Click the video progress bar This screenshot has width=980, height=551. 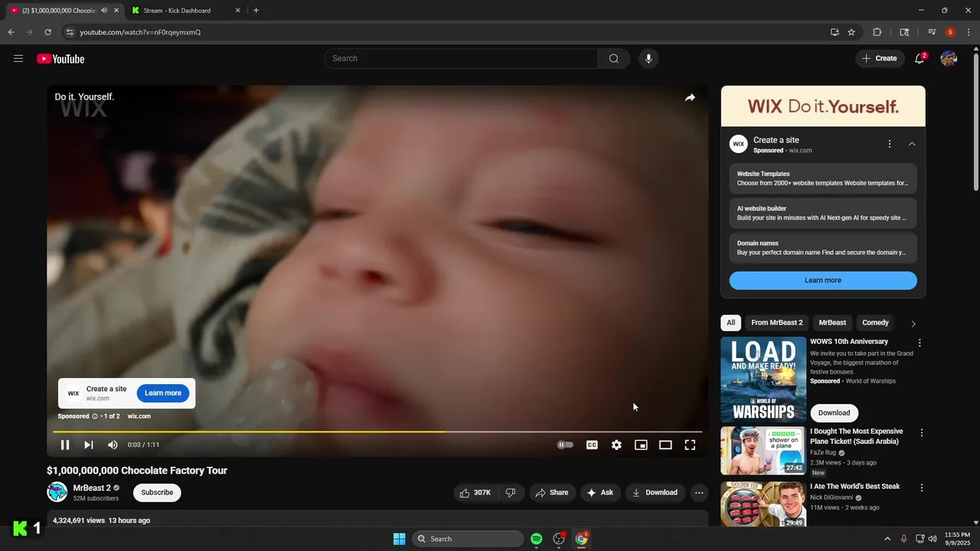[377, 432]
